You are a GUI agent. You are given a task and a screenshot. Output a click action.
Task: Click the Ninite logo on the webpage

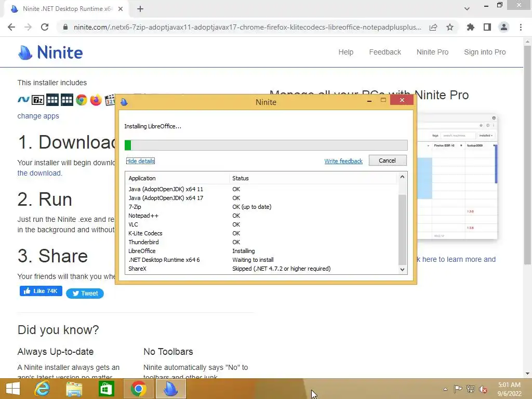50,52
